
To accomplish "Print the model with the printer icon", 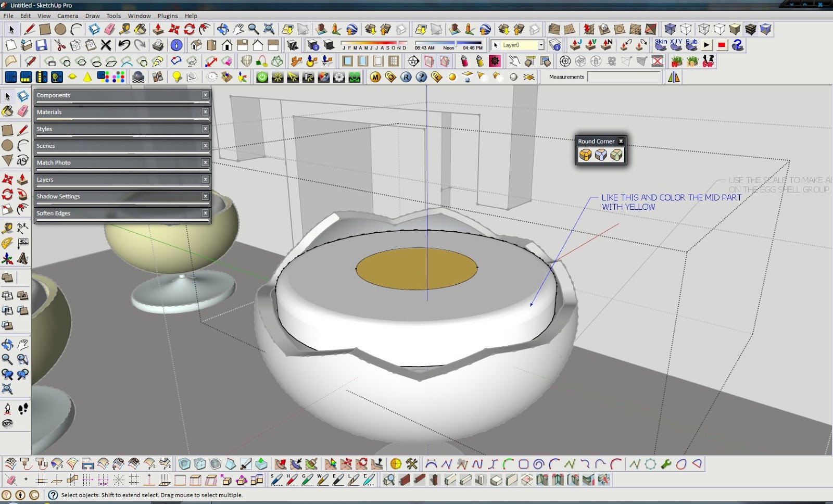I will (158, 45).
